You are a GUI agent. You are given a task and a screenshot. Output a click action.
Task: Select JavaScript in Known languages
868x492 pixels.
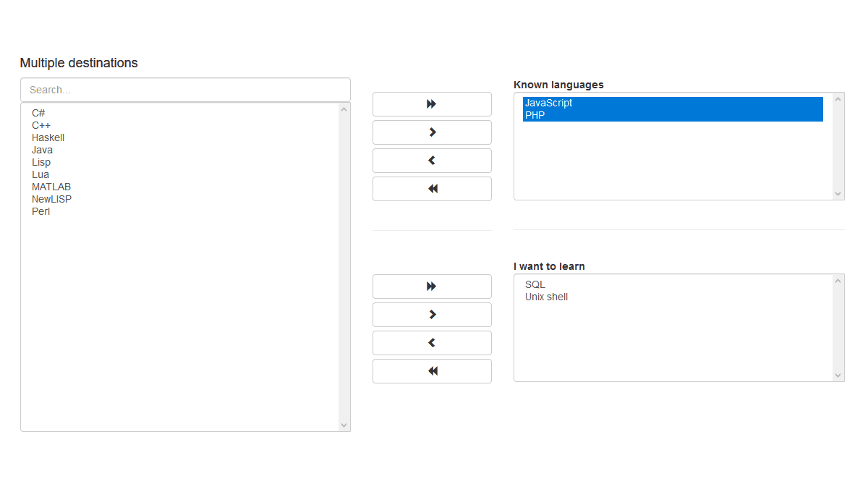[x=549, y=103]
